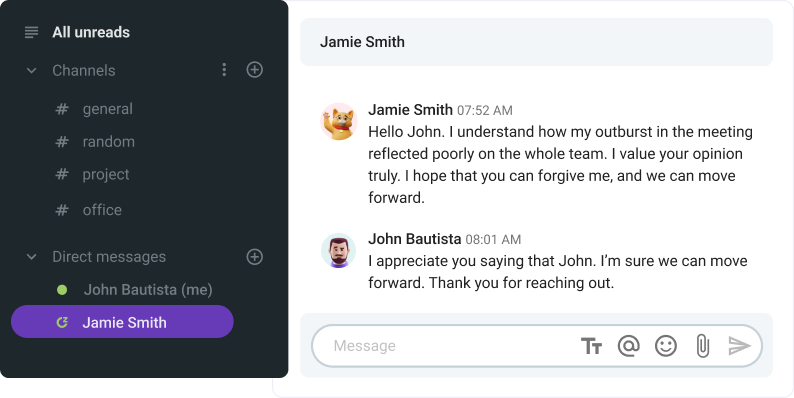Click the paperclip attachment icon

pyautogui.click(x=703, y=346)
